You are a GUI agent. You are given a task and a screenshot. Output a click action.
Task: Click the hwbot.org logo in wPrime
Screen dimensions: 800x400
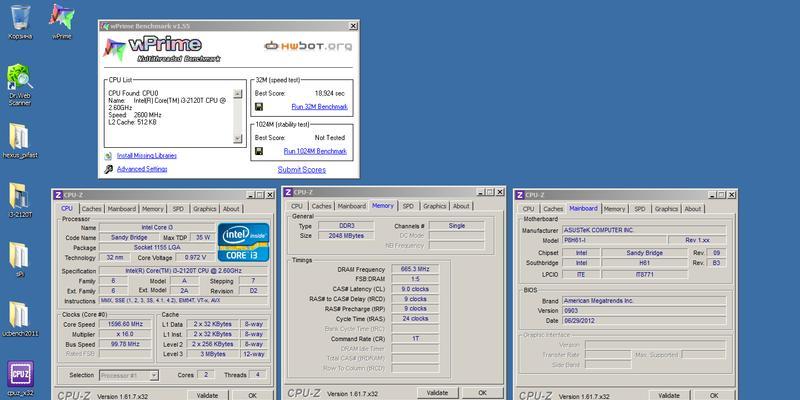pyautogui.click(x=308, y=46)
